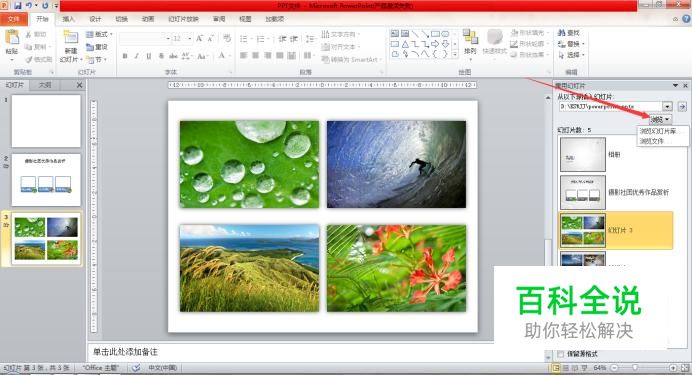The height and width of the screenshot is (375, 692).
Task: Click the New Slide (新建幻灯片) icon
Action: click(x=71, y=38)
